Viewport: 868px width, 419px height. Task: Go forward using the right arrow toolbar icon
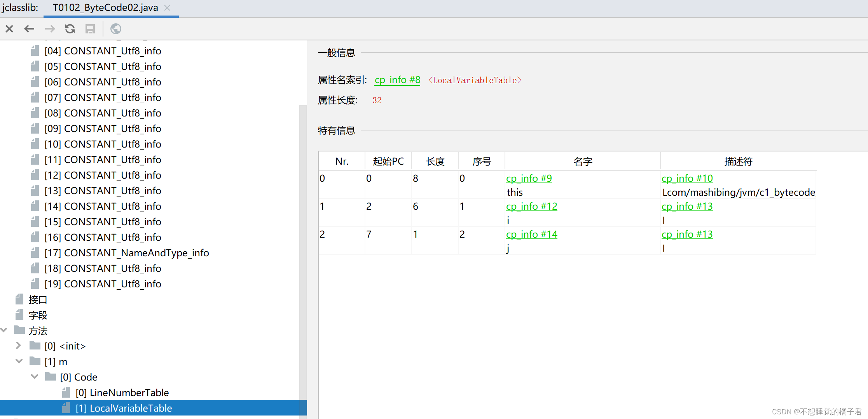click(50, 29)
